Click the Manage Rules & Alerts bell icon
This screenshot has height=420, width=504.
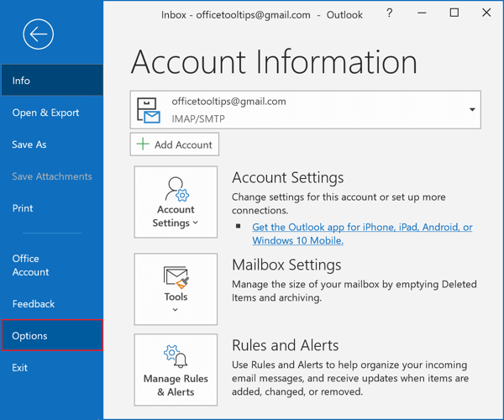point(176,357)
